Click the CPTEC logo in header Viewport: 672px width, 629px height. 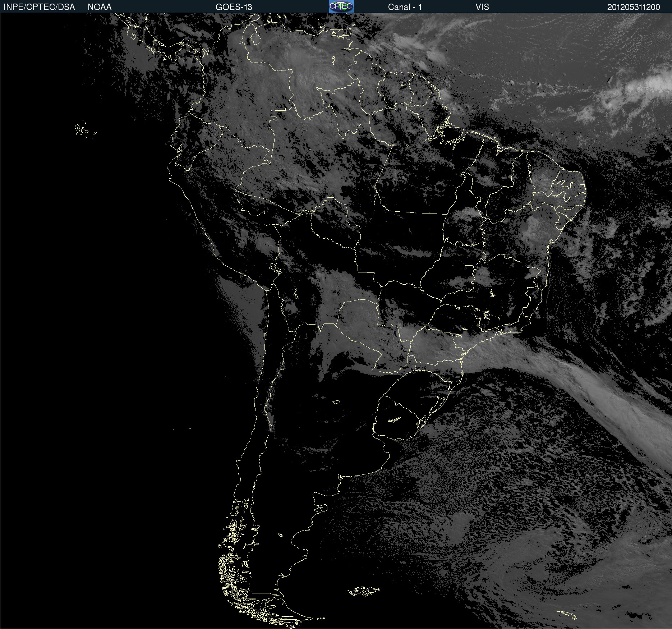(341, 6)
